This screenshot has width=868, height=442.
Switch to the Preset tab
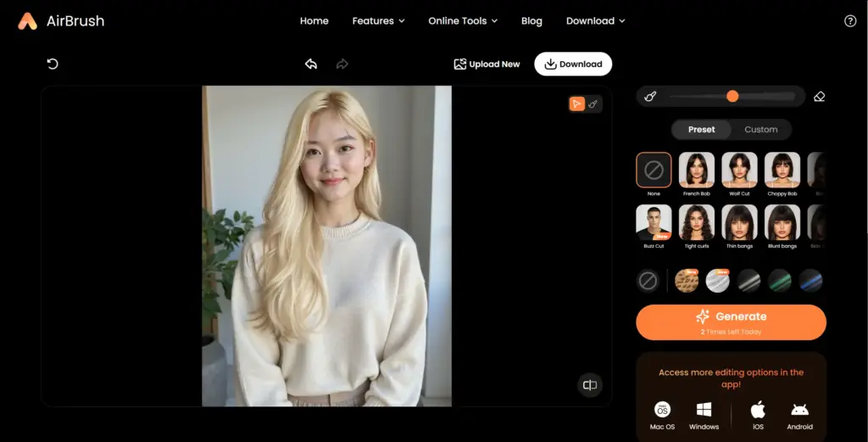(x=701, y=130)
